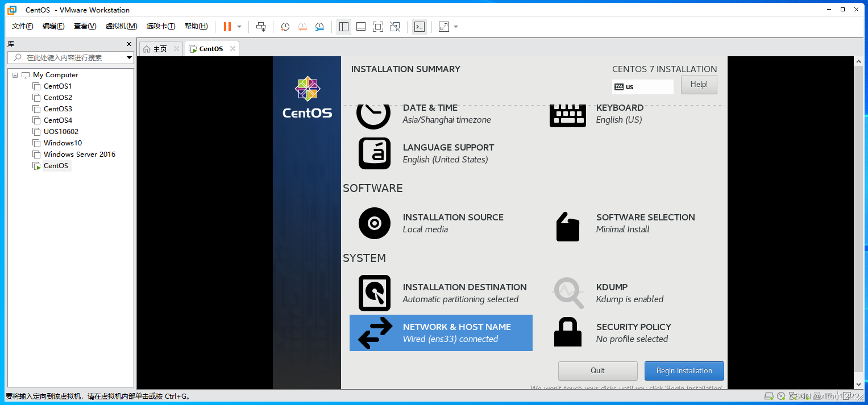
Task: Click Begin Installation button
Action: [684, 371]
